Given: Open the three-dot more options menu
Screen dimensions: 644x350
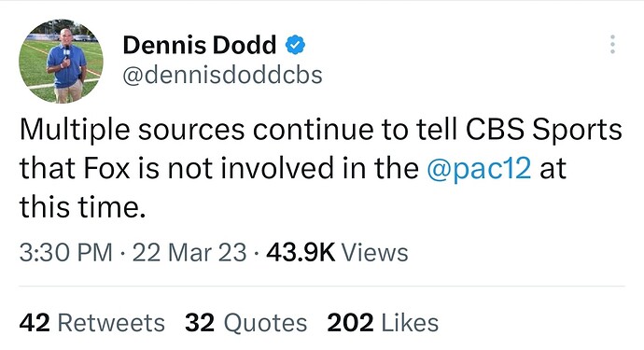Looking at the screenshot, I should tap(612, 45).
